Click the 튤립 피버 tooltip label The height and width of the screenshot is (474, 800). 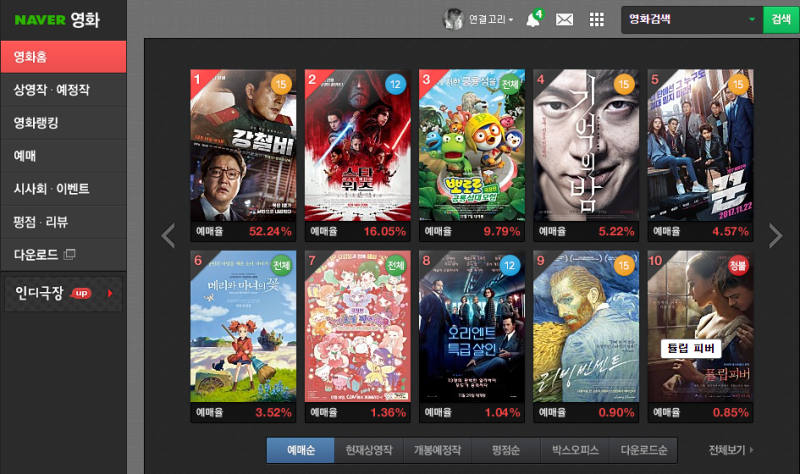(x=691, y=348)
